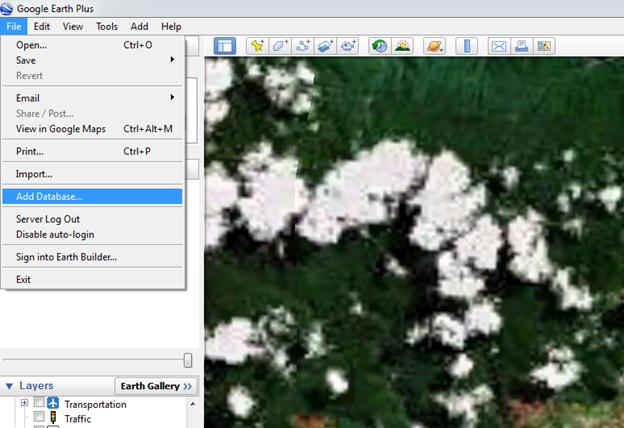Open the planet switcher icon
Viewport: 624px width, 428px height.
pos(433,46)
